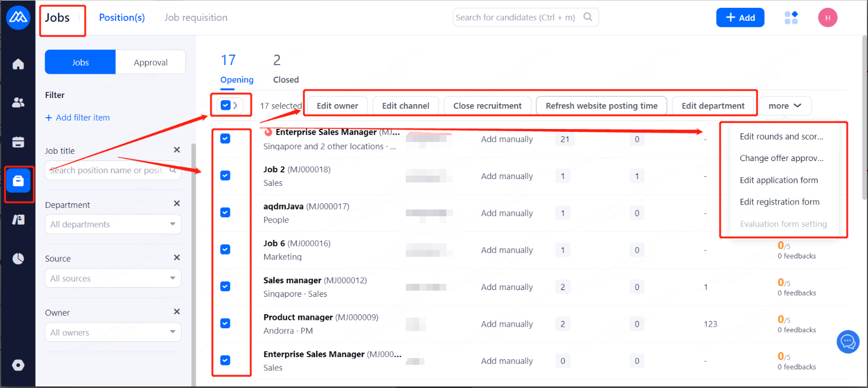The image size is (868, 388).
Task: Open the Calendar sidebar icon
Action: [18, 141]
